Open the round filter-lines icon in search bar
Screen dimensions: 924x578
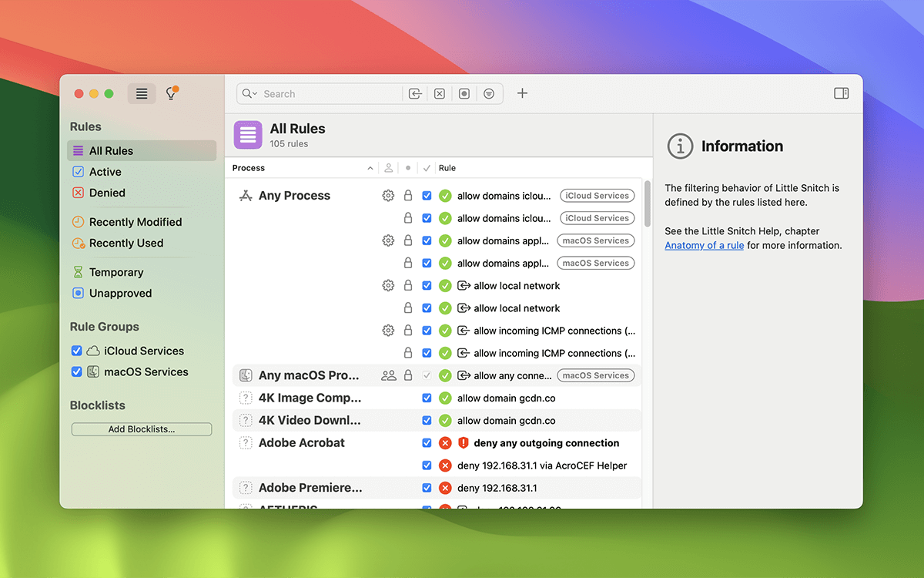(x=489, y=94)
